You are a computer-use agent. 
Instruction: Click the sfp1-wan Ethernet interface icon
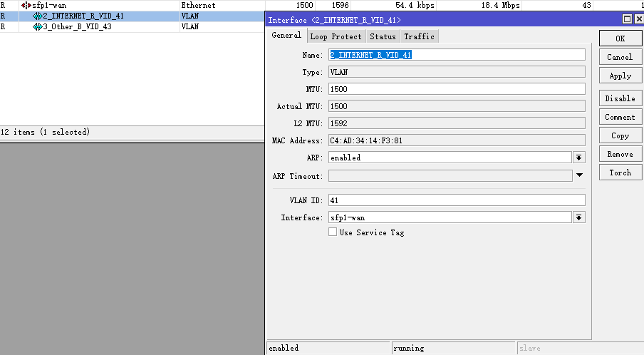(x=26, y=5)
